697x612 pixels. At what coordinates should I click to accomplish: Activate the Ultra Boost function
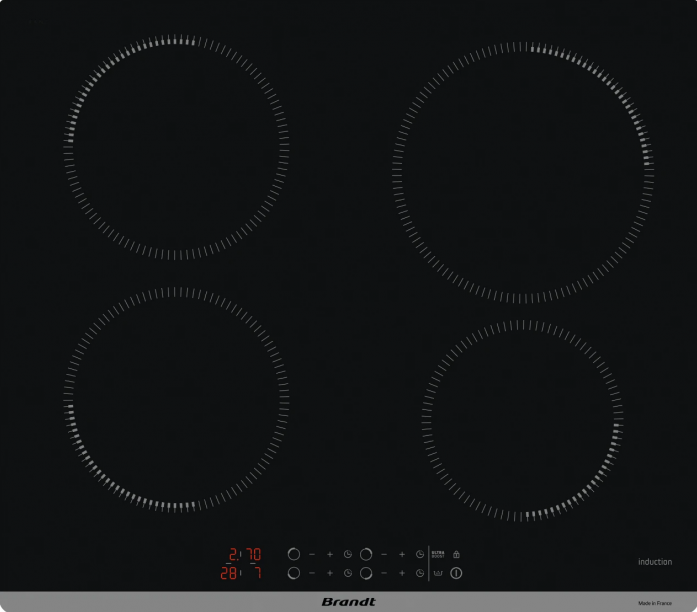pyautogui.click(x=437, y=554)
